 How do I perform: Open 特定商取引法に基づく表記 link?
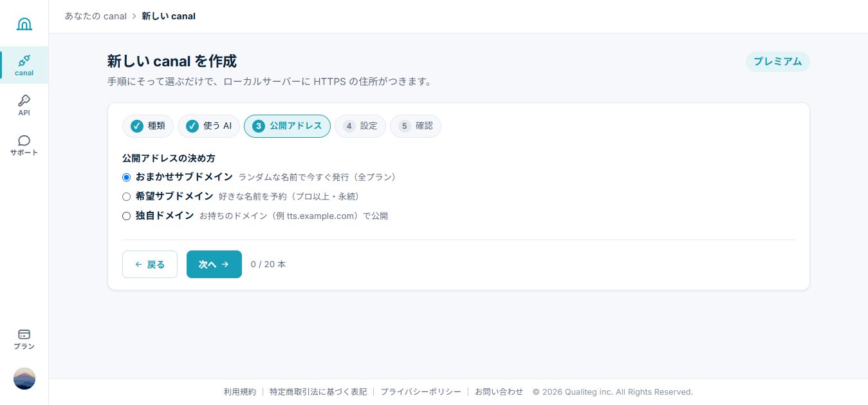point(318,391)
